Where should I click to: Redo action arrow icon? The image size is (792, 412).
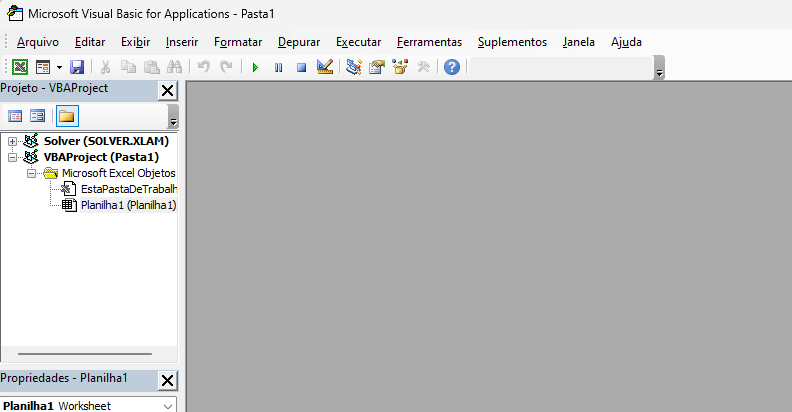(x=226, y=67)
